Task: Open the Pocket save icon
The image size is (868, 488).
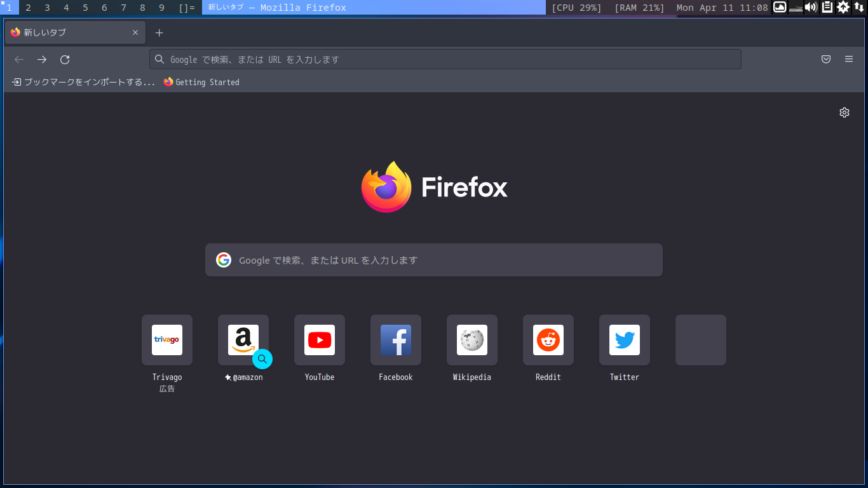Action: tap(826, 59)
